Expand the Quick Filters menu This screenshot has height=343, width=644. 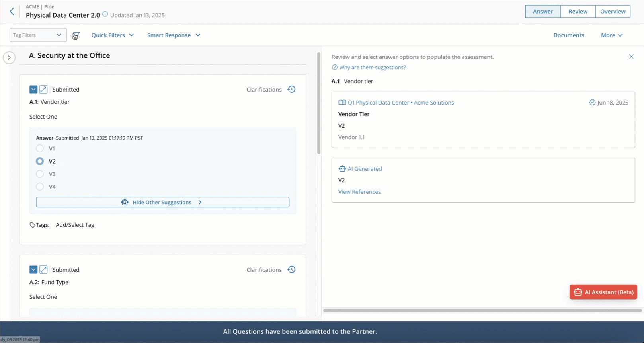tap(112, 35)
